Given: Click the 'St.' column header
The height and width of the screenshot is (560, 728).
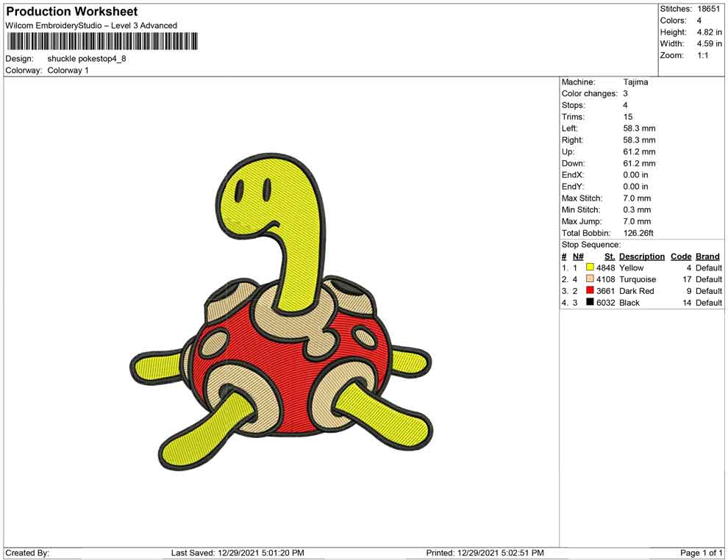Looking at the screenshot, I should tap(610, 256).
